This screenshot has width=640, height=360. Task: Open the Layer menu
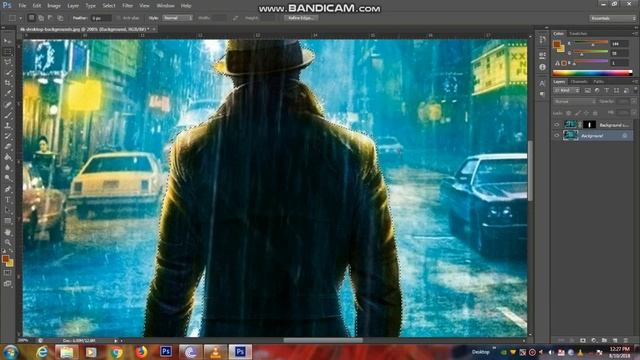coord(73,6)
